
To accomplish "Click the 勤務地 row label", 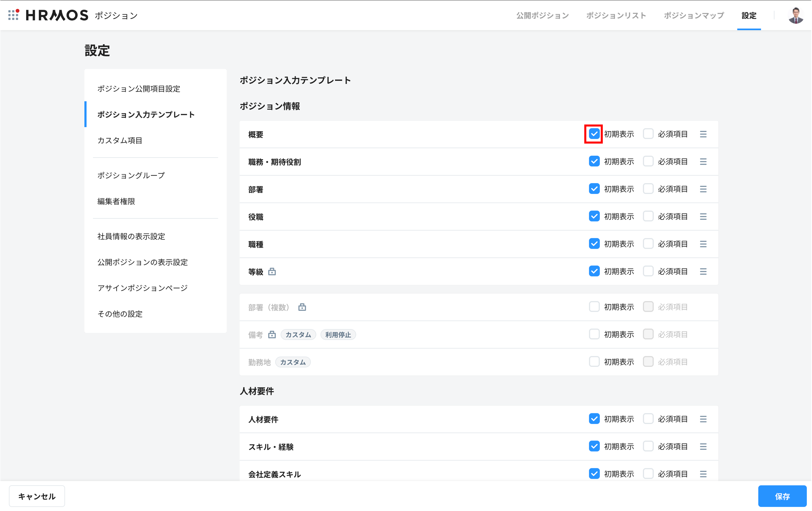I will tap(259, 362).
